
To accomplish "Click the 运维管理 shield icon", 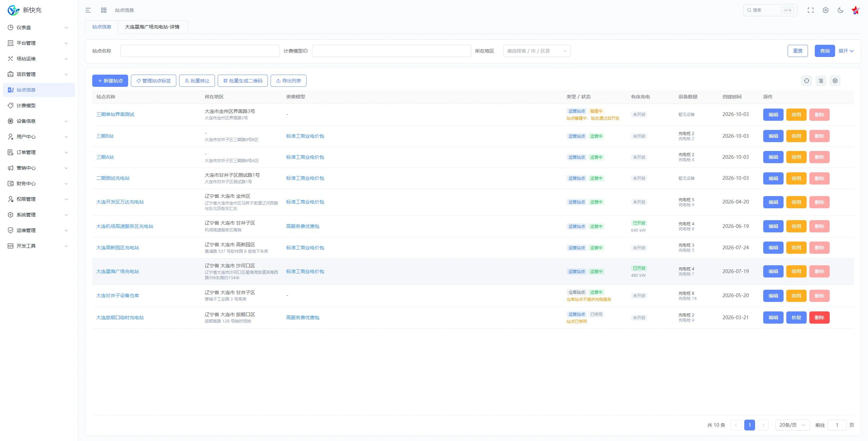I will (11, 230).
